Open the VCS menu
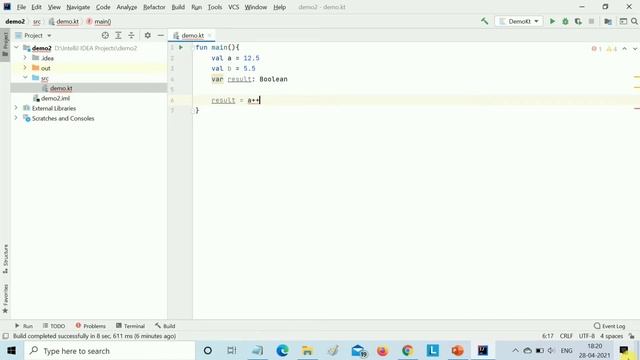The image size is (640, 360). 233,7
